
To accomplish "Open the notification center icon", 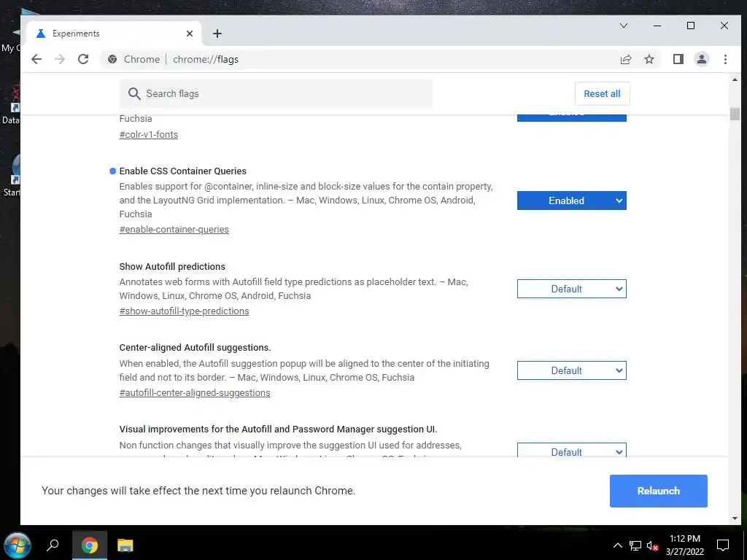I will (723, 545).
